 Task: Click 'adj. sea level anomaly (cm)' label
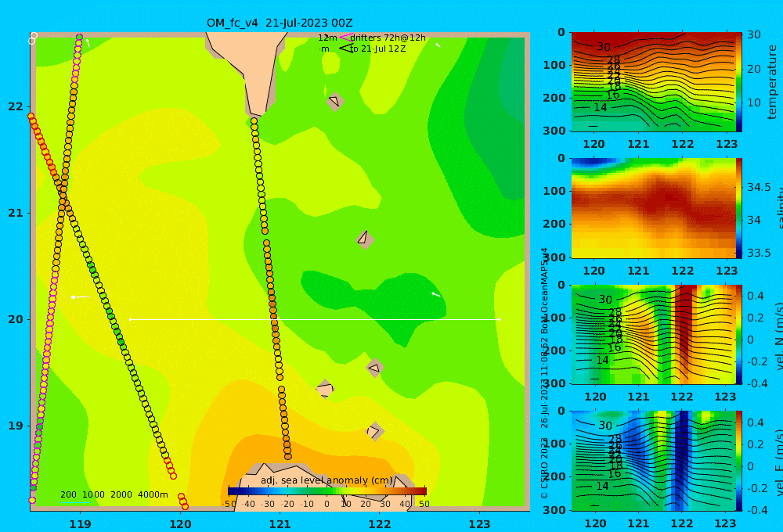[x=327, y=480]
